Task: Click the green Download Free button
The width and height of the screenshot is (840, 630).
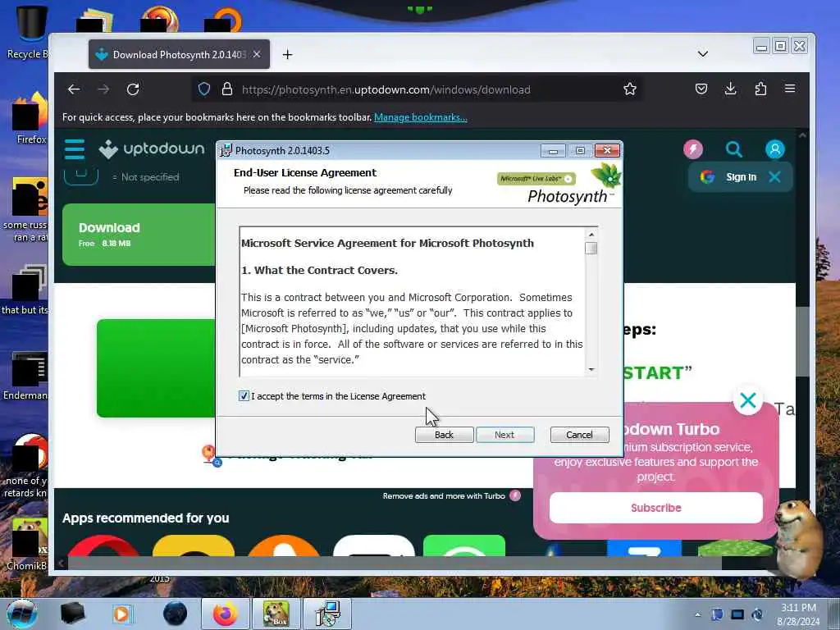Action: [x=138, y=235]
